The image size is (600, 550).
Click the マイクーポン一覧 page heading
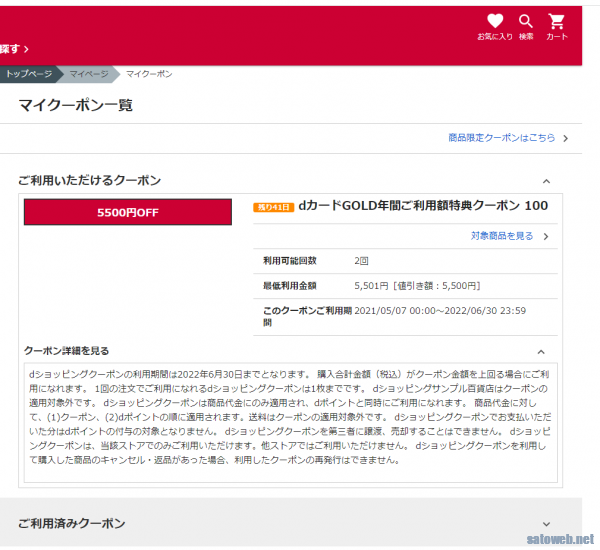click(75, 105)
